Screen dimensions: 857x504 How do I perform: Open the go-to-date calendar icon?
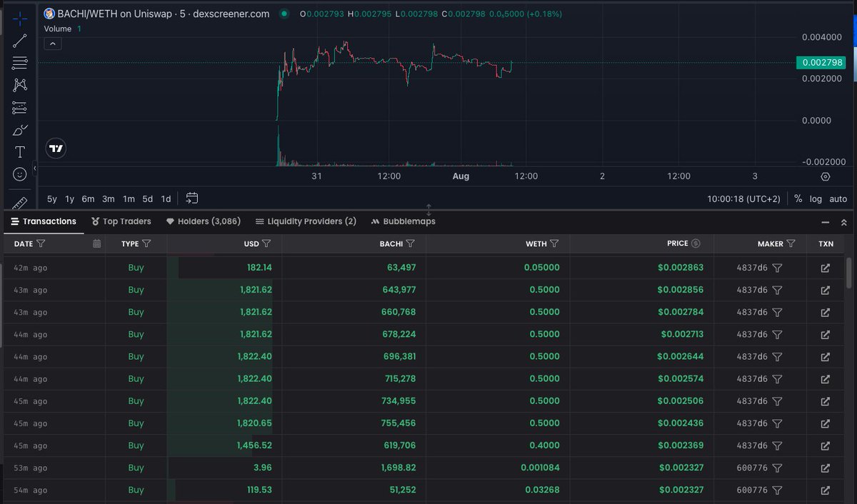pos(192,198)
